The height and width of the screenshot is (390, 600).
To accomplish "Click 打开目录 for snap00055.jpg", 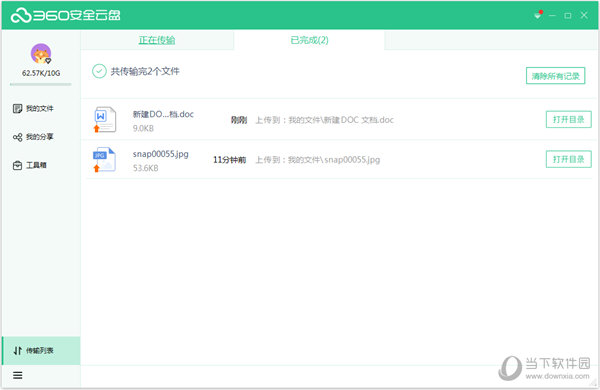I will click(569, 159).
